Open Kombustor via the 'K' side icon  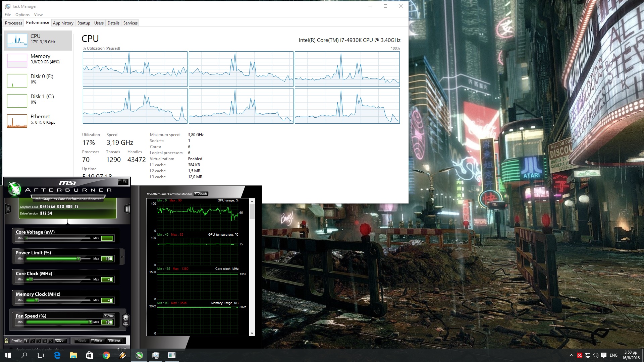point(8,209)
